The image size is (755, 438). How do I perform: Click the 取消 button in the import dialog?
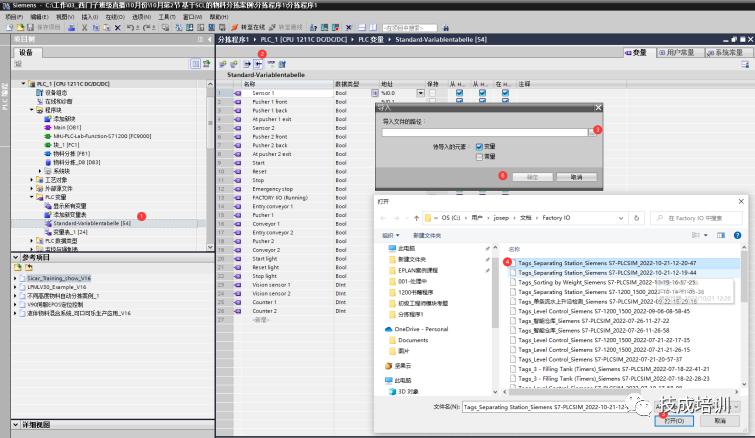576,176
